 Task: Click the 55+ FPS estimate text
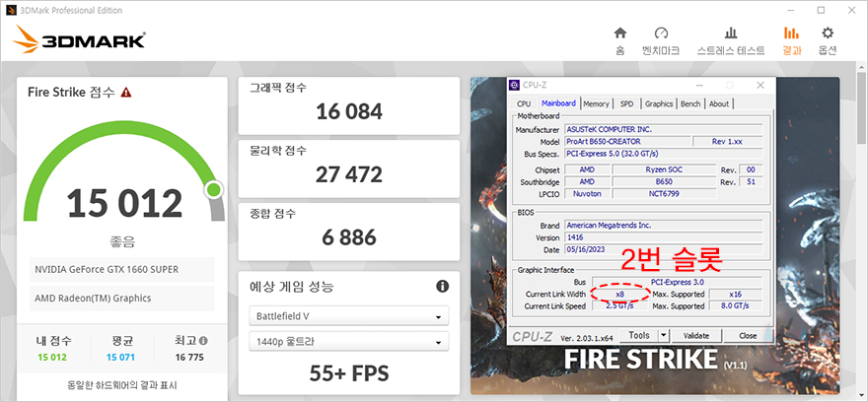pyautogui.click(x=349, y=373)
